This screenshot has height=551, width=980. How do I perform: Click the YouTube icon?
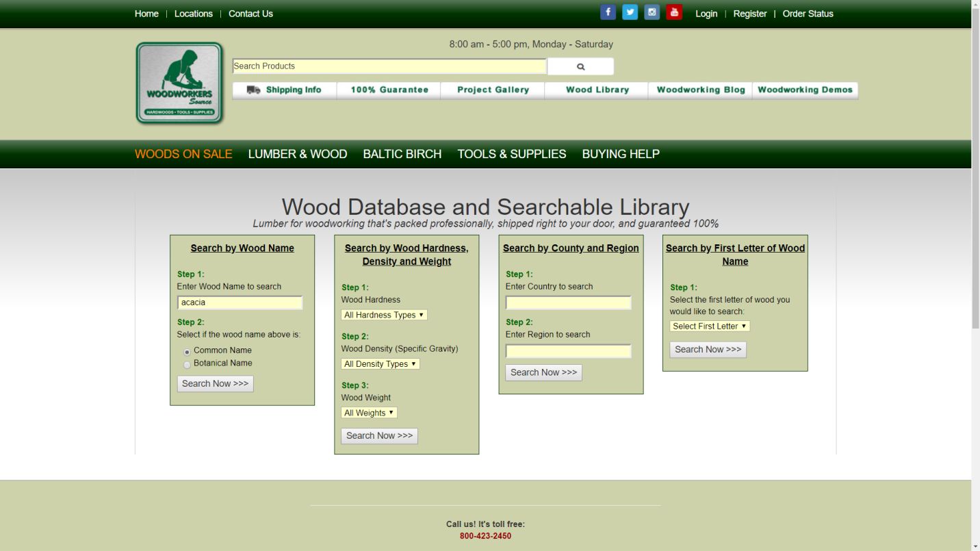[673, 12]
